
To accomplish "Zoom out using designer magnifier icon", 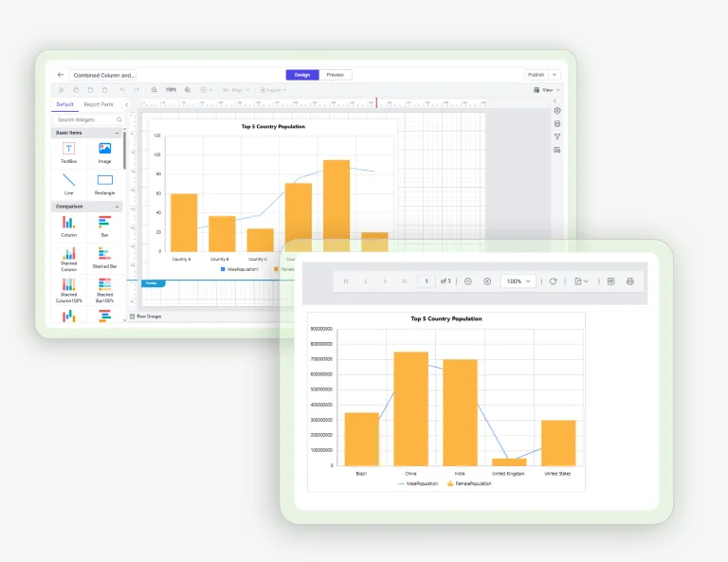I will pos(155,90).
